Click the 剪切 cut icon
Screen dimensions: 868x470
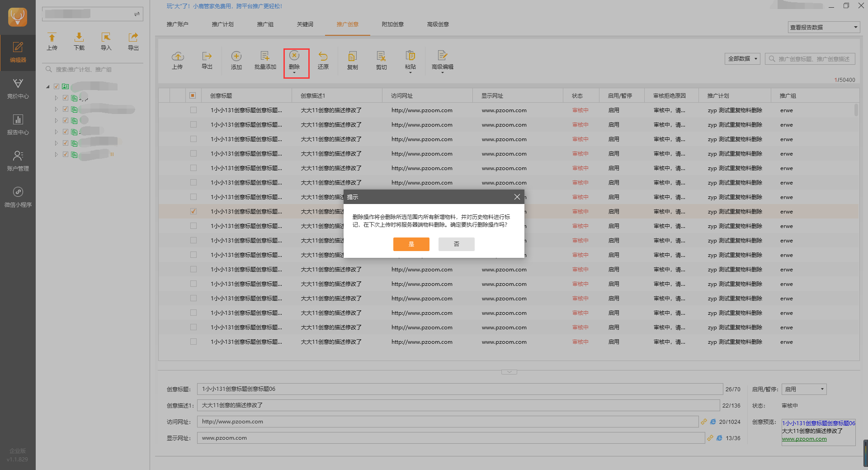381,56
